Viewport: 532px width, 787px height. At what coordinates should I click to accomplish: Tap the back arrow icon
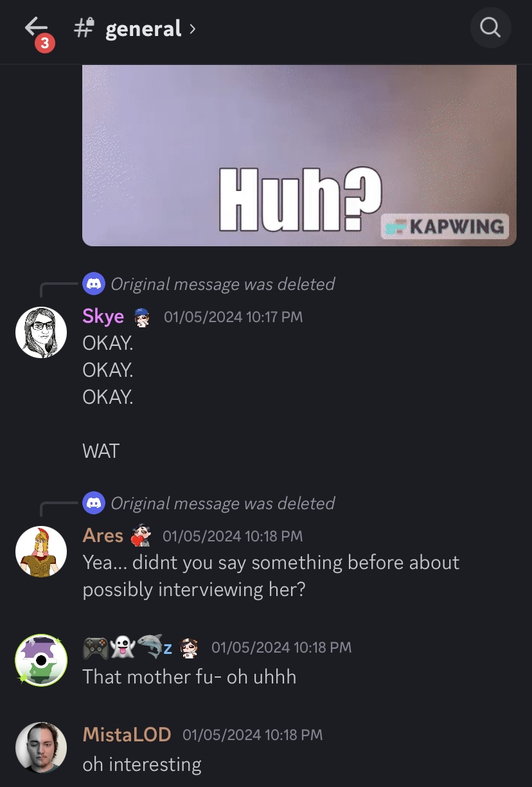pos(36,26)
